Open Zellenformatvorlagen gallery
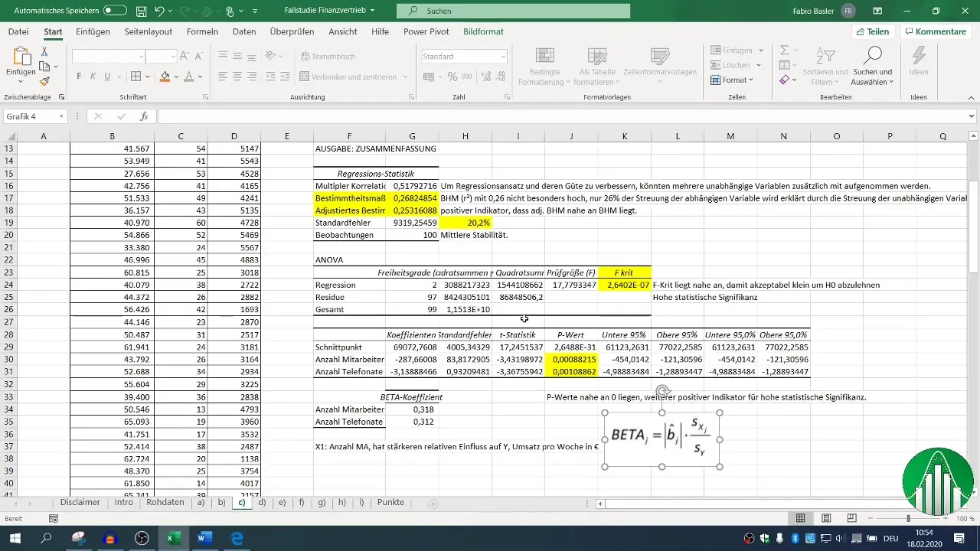980x551 pixels. (x=659, y=61)
